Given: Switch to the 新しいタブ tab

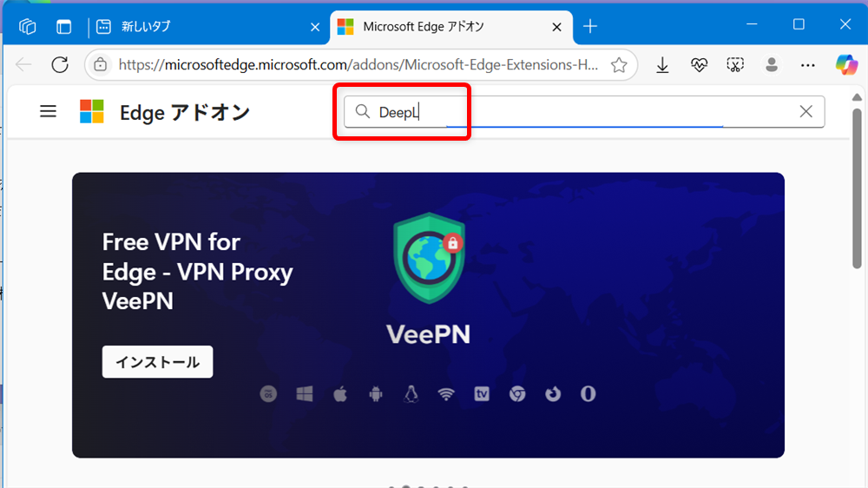Looking at the screenshot, I should coord(200,27).
